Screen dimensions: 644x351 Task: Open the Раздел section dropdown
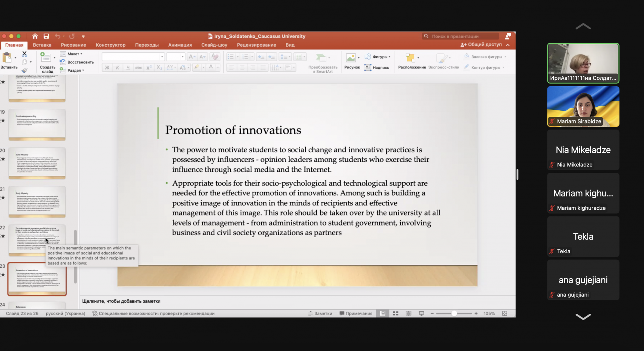click(72, 70)
